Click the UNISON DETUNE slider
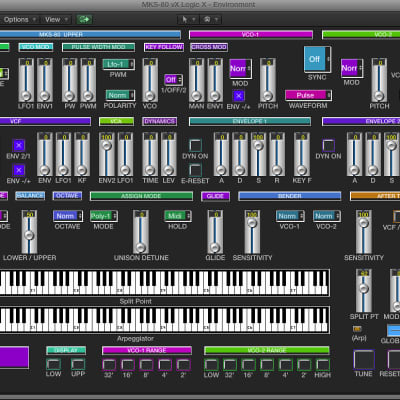 (x=141, y=232)
